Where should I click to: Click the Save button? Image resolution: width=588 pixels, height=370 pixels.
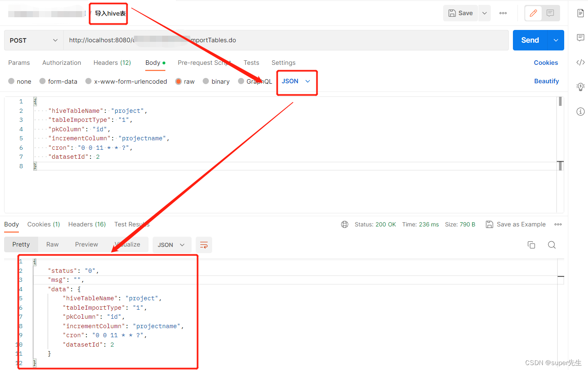(460, 13)
